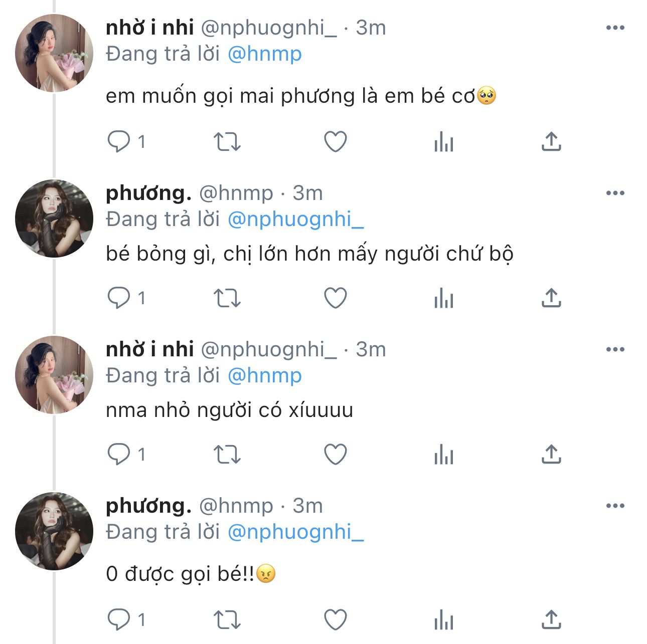Open more options on 'bé bỏng gì' tweet
This screenshot has width=647, height=644.
coord(615,193)
